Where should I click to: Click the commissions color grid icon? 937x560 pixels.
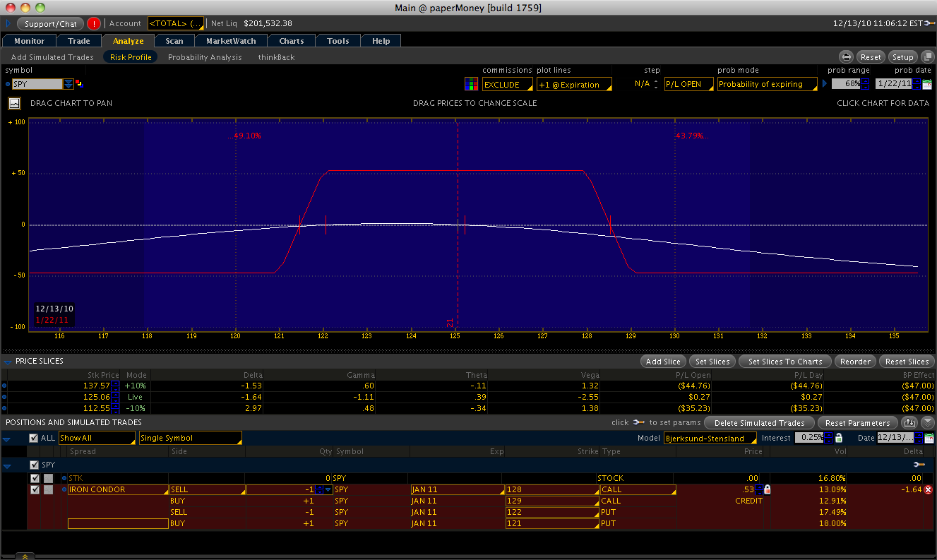[x=471, y=84]
